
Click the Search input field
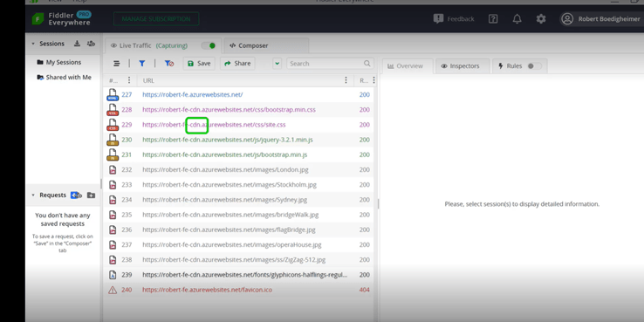click(330, 64)
